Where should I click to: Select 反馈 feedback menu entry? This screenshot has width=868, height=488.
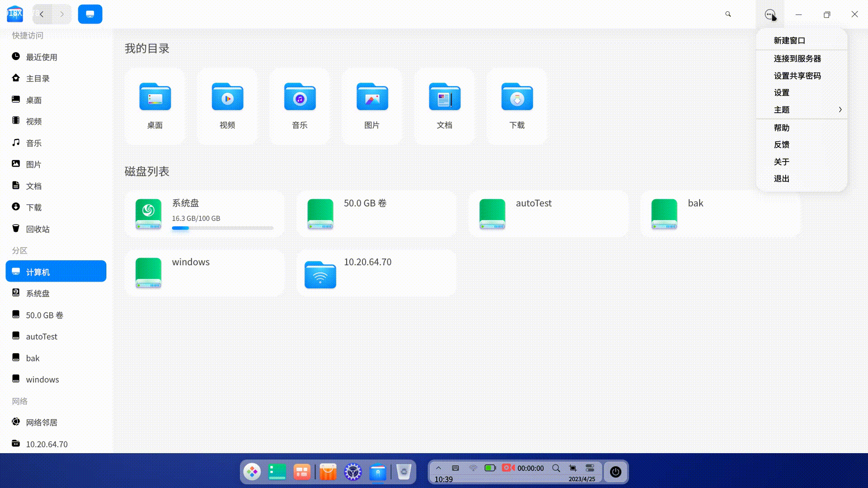(x=801, y=145)
